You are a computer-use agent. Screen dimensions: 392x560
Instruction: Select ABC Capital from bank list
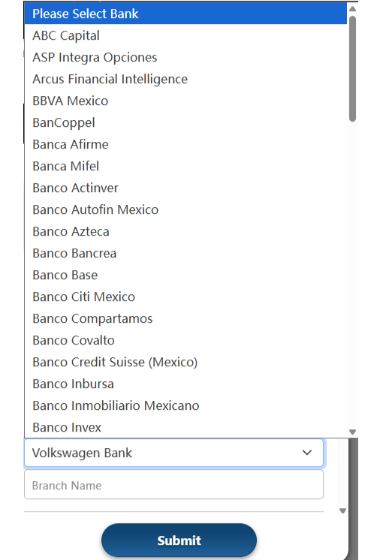point(185,35)
